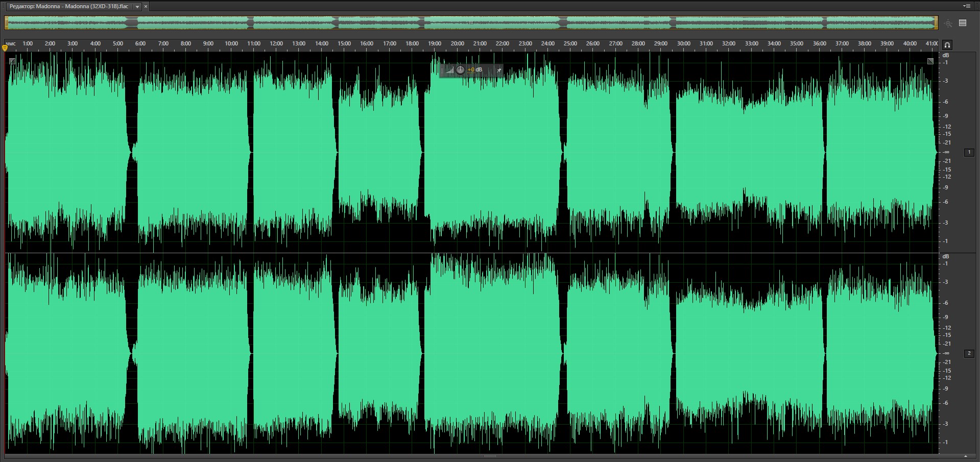This screenshot has width=980, height=462.
Task: Click the +0 dB gain value
Action: pos(475,70)
